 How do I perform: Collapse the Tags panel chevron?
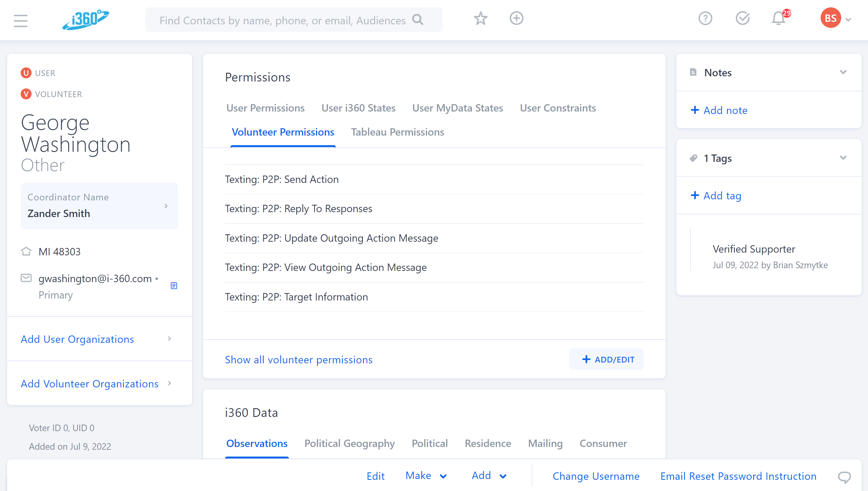pyautogui.click(x=843, y=158)
